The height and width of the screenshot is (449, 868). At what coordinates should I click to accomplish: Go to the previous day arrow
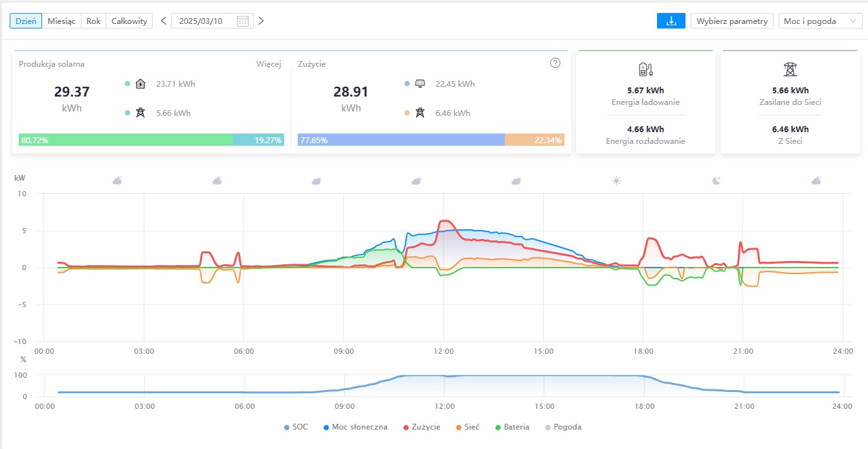click(163, 21)
